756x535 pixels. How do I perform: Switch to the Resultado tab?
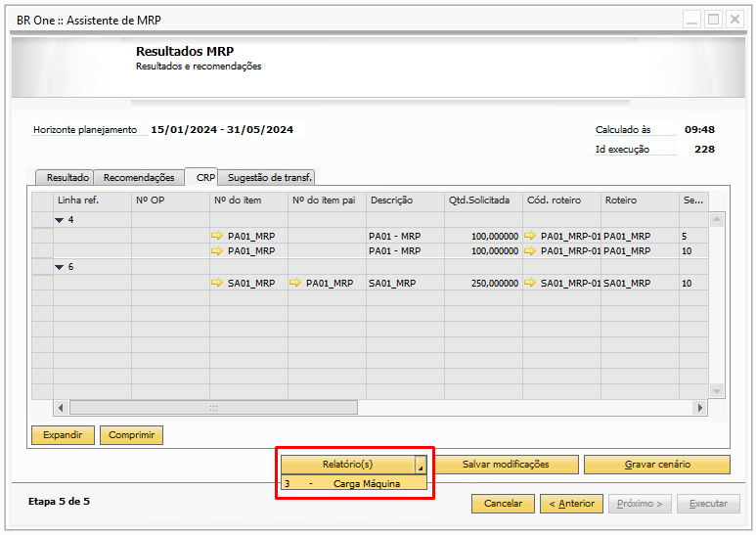click(67, 178)
